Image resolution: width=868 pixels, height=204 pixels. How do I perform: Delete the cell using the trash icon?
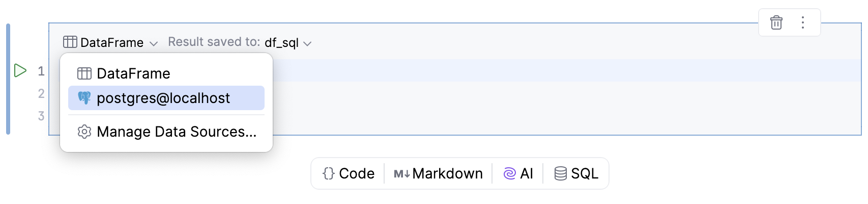click(776, 22)
